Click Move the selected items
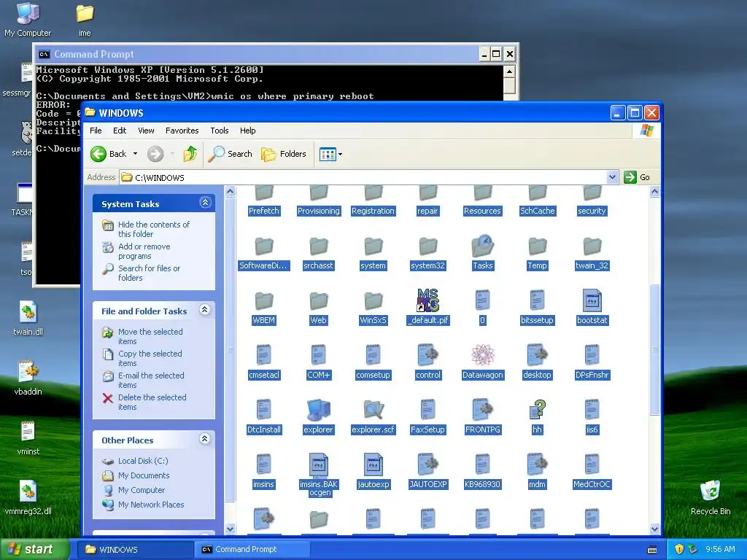 150,336
